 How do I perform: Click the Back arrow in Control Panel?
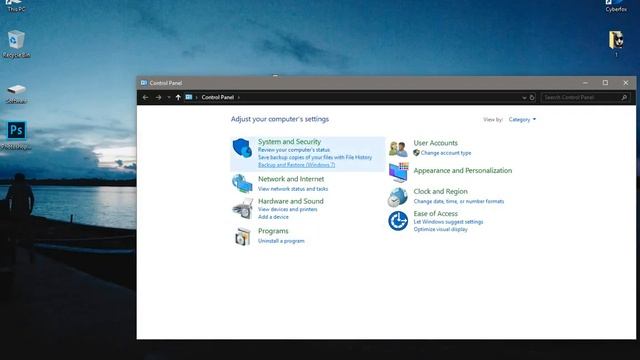tap(145, 98)
